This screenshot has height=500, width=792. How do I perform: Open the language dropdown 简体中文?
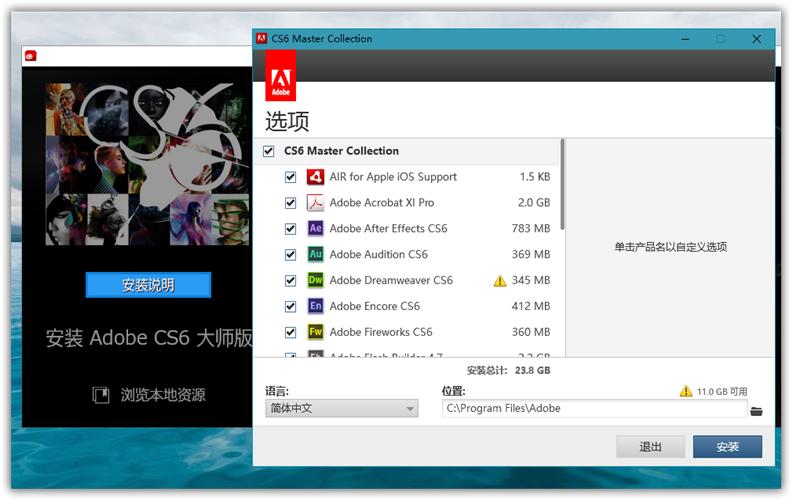tap(341, 408)
